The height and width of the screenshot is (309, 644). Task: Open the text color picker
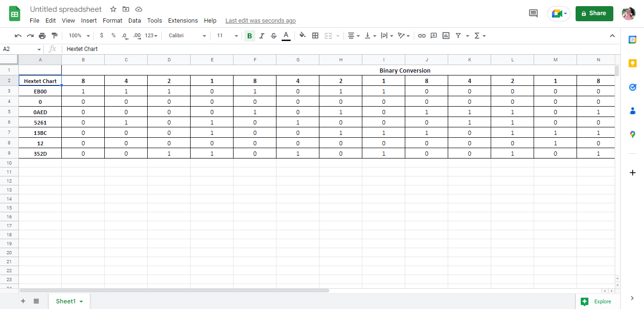click(286, 36)
